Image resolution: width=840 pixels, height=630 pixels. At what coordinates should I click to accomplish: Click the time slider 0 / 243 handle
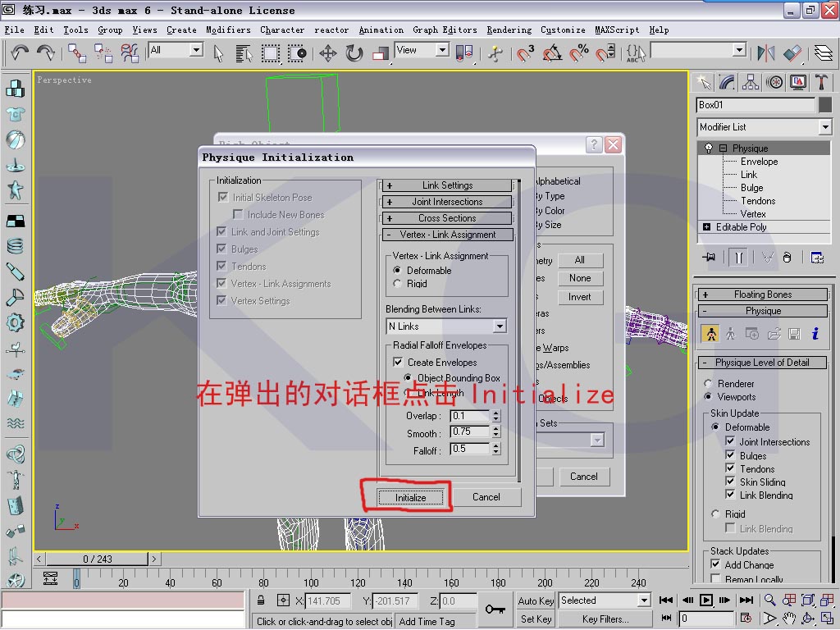(x=97, y=559)
